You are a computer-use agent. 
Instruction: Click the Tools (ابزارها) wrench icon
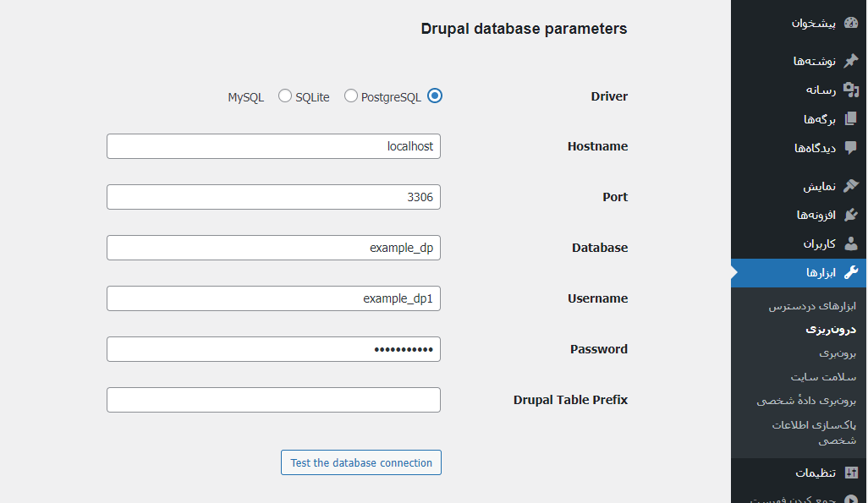(x=851, y=272)
